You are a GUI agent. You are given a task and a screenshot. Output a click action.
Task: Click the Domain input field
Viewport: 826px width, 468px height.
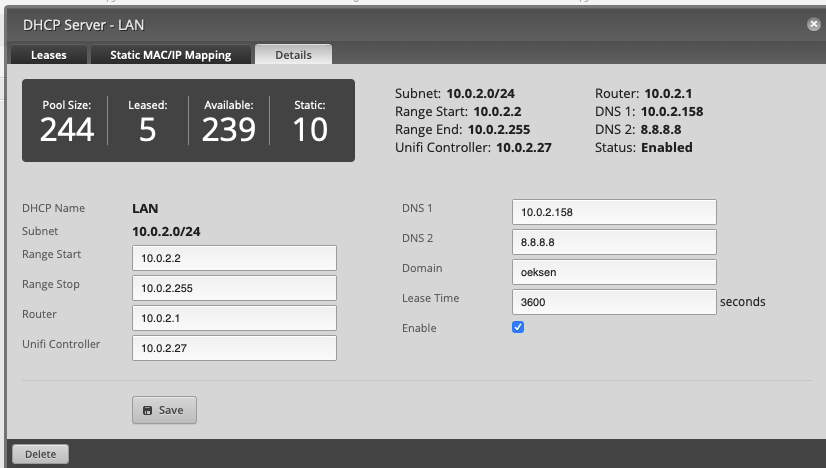pyautogui.click(x=614, y=272)
